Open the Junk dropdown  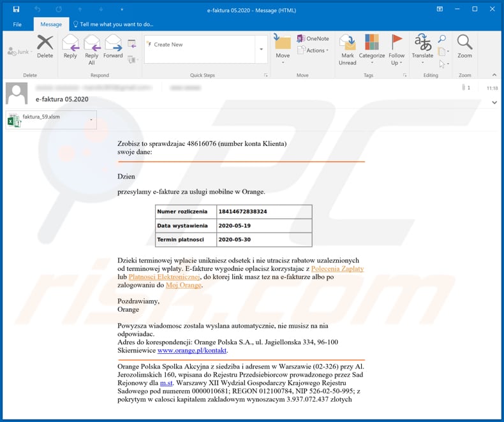click(x=20, y=52)
